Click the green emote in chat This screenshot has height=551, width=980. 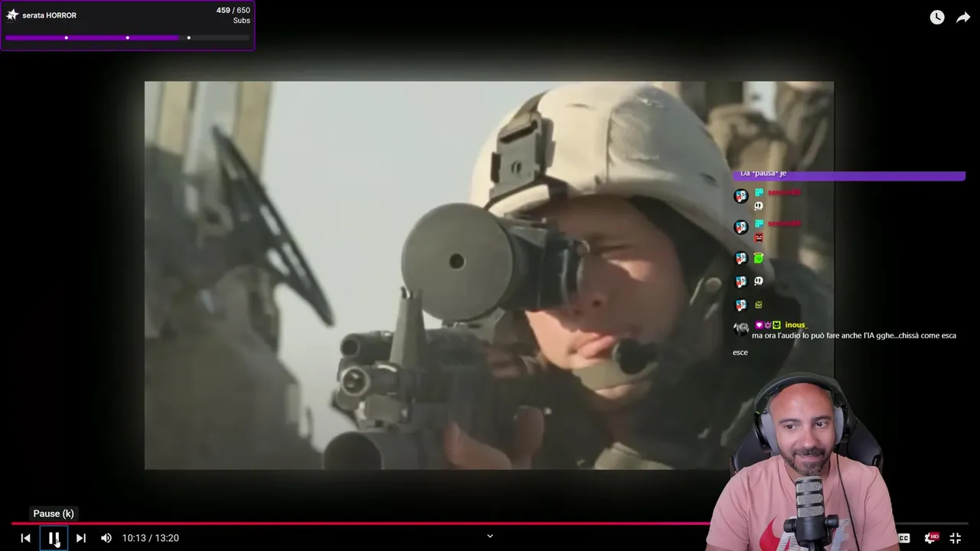[x=759, y=259]
